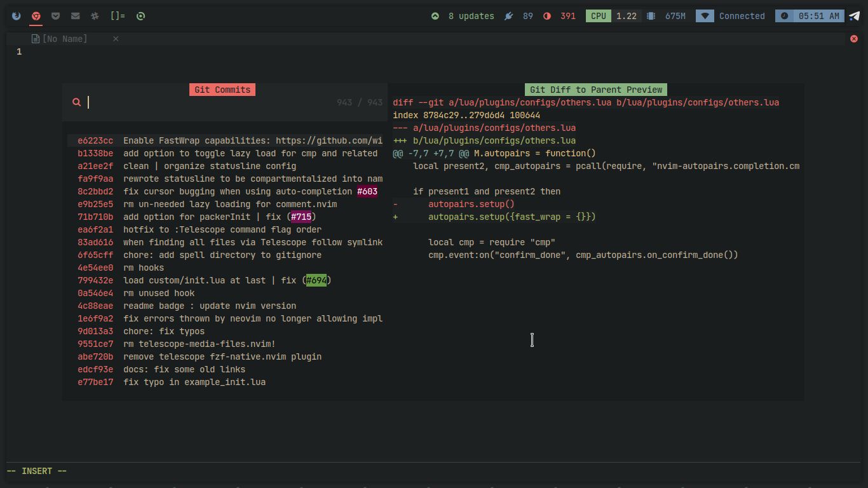Open the Connected network dropdown arrow
Image resolution: width=868 pixels, height=488 pixels.
[704, 16]
